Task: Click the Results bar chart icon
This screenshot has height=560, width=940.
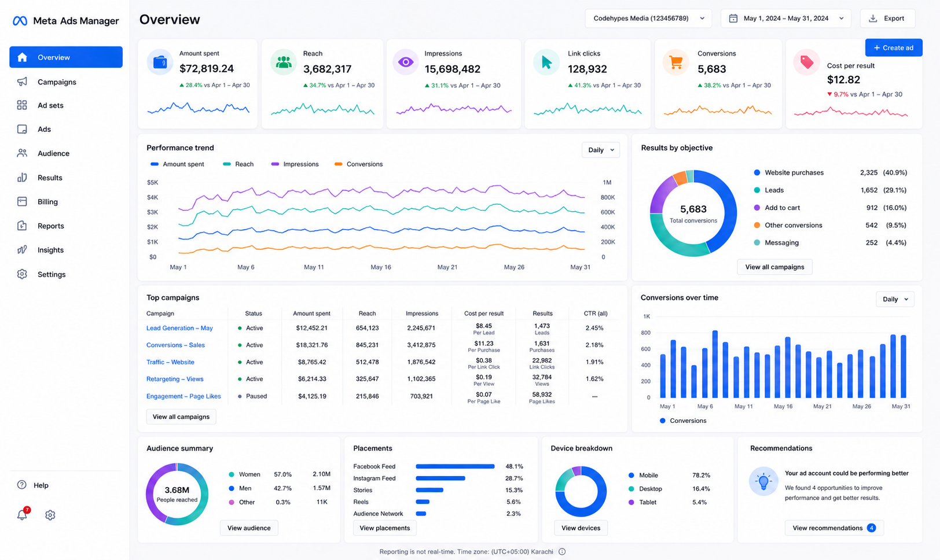Action: pyautogui.click(x=22, y=178)
